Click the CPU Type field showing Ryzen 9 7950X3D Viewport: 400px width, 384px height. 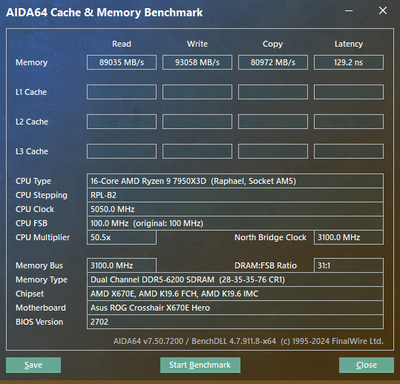[x=235, y=181]
